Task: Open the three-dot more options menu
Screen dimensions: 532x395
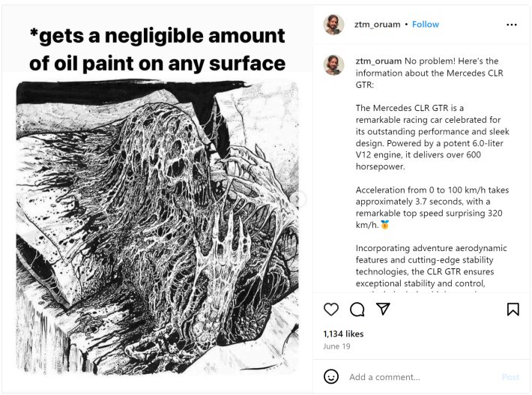Action: 512,25
